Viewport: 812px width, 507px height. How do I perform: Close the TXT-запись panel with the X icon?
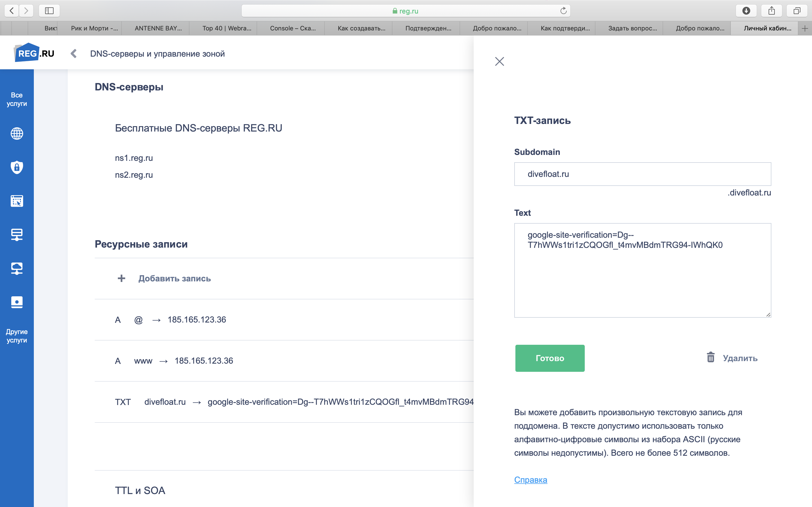tap(499, 61)
